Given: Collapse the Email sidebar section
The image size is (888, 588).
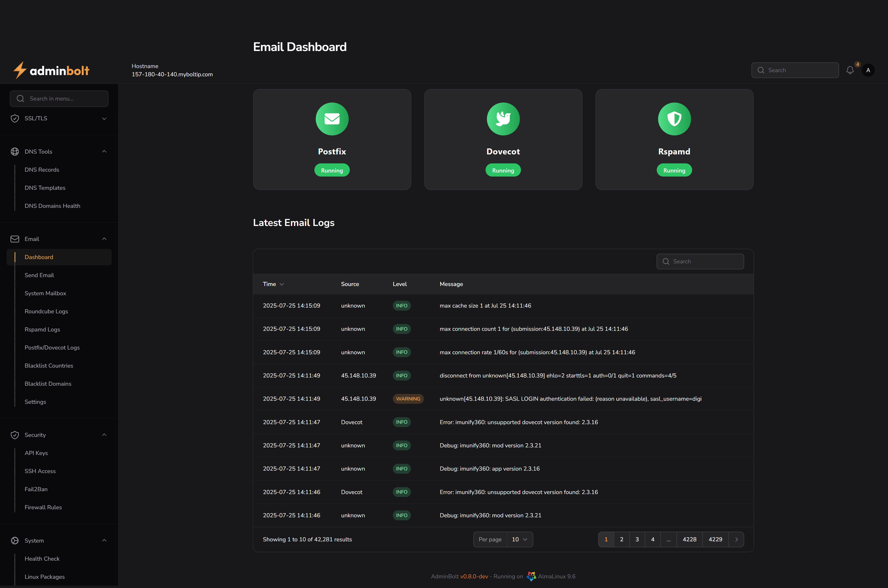Looking at the screenshot, I should [104, 239].
